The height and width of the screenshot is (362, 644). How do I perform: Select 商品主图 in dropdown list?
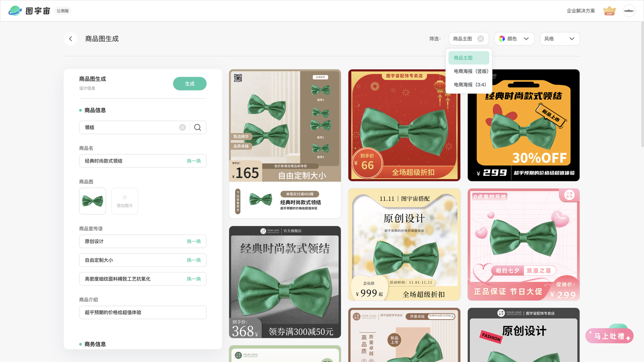pos(469,58)
